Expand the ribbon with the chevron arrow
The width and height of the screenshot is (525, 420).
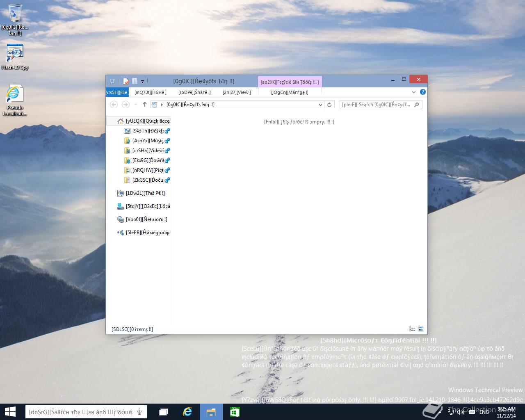point(413,92)
